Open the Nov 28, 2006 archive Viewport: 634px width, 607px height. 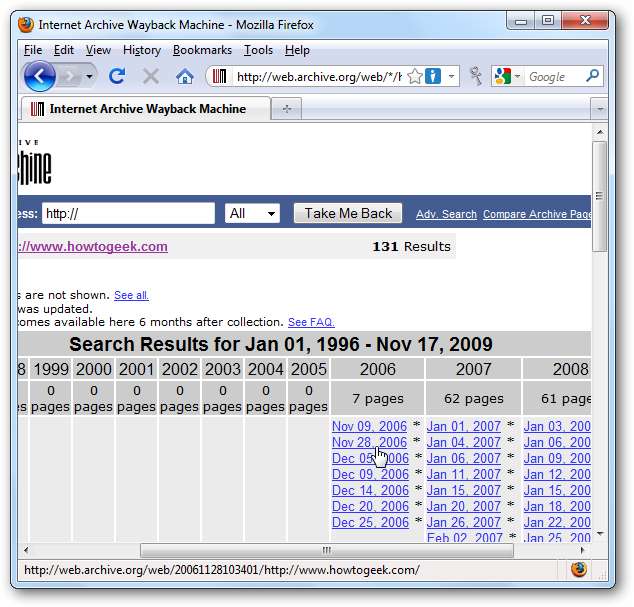pos(369,442)
